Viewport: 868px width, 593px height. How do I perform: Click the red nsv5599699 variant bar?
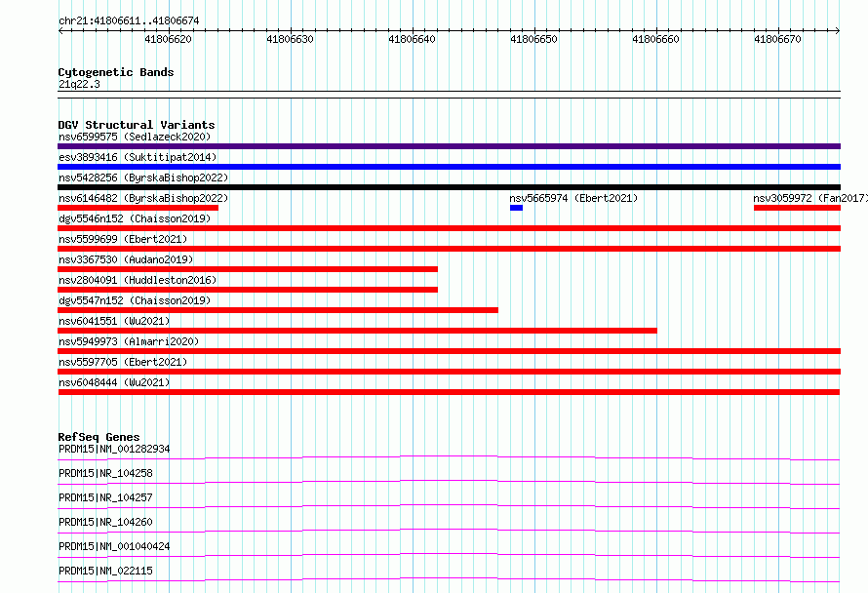[449, 249]
